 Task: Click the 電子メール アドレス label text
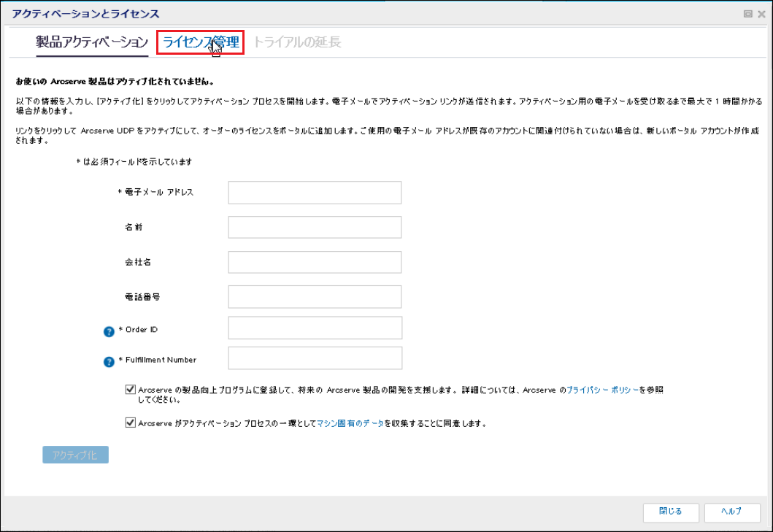[x=158, y=192]
